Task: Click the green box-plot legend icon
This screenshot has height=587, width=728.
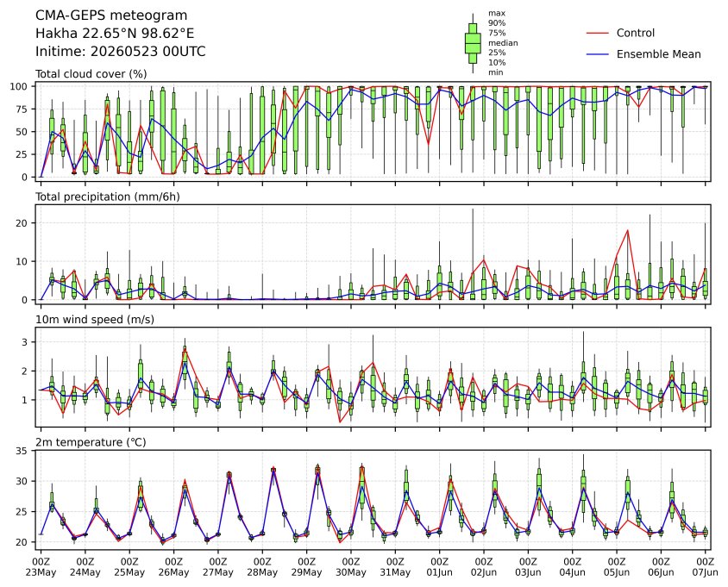Action: coord(473,43)
